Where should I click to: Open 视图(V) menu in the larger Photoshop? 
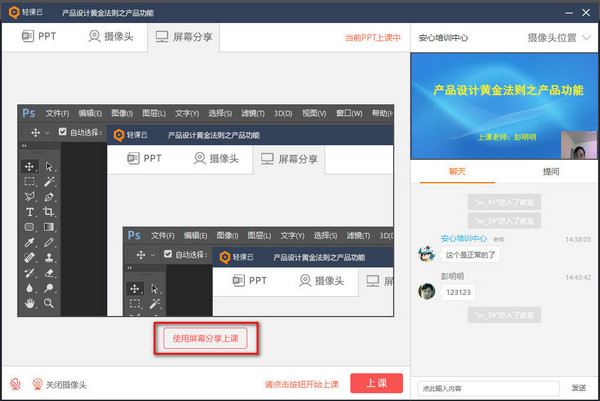[314, 113]
